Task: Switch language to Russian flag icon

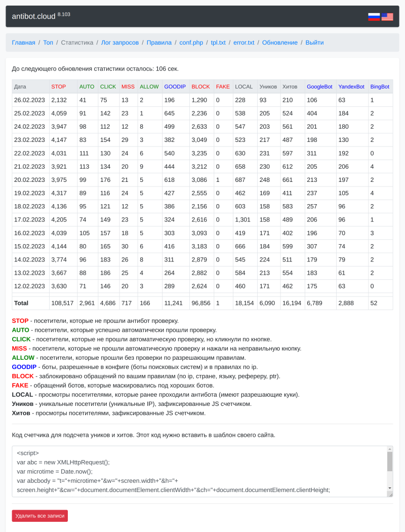Action: [x=374, y=17]
